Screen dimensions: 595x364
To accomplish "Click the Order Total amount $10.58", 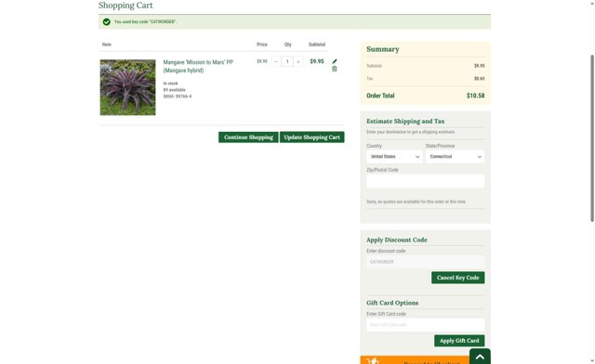I will (475, 96).
